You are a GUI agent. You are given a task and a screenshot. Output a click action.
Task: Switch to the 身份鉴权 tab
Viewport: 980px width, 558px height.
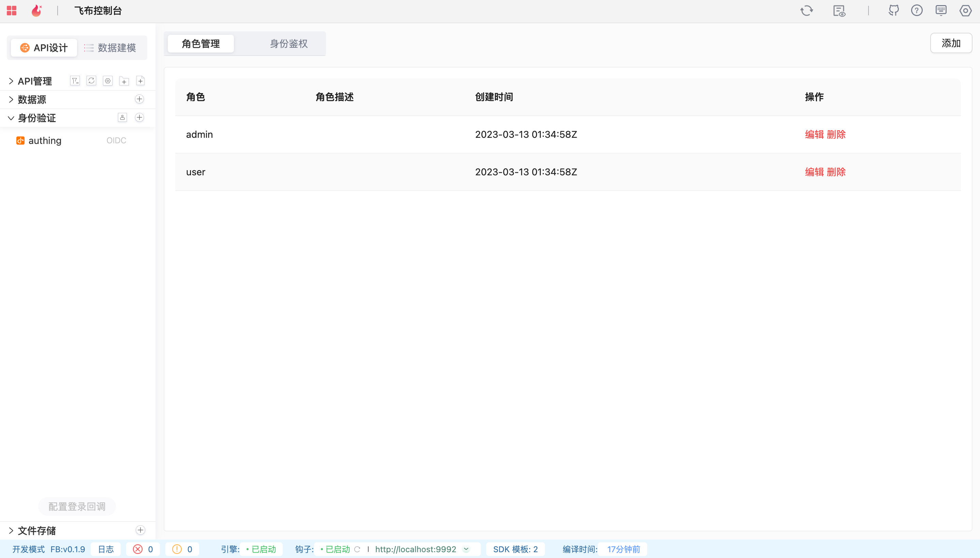[288, 44]
